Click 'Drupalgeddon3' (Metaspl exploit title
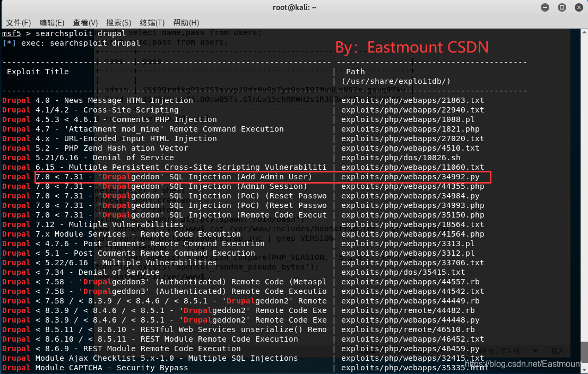 [x=165, y=282]
